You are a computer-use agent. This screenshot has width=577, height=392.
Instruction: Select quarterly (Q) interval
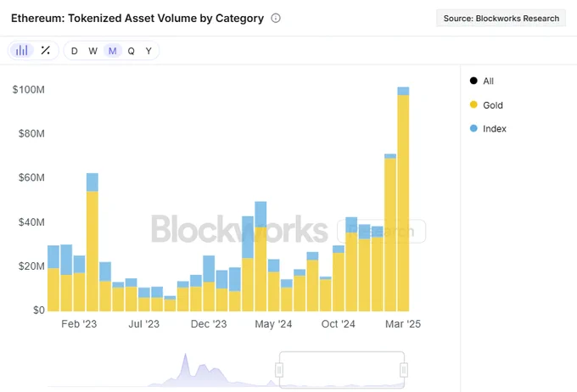click(131, 51)
